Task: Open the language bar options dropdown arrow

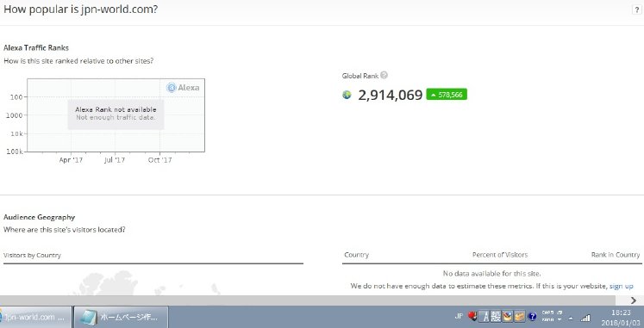Action: click(560, 319)
